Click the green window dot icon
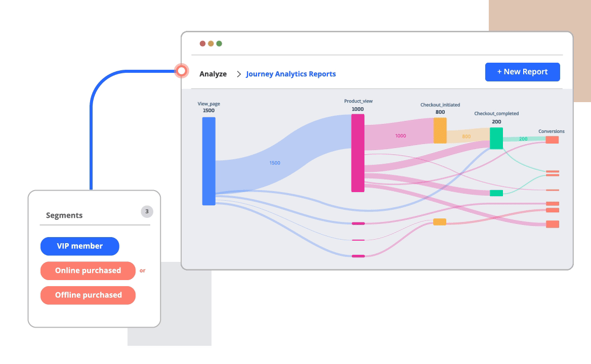 (219, 43)
